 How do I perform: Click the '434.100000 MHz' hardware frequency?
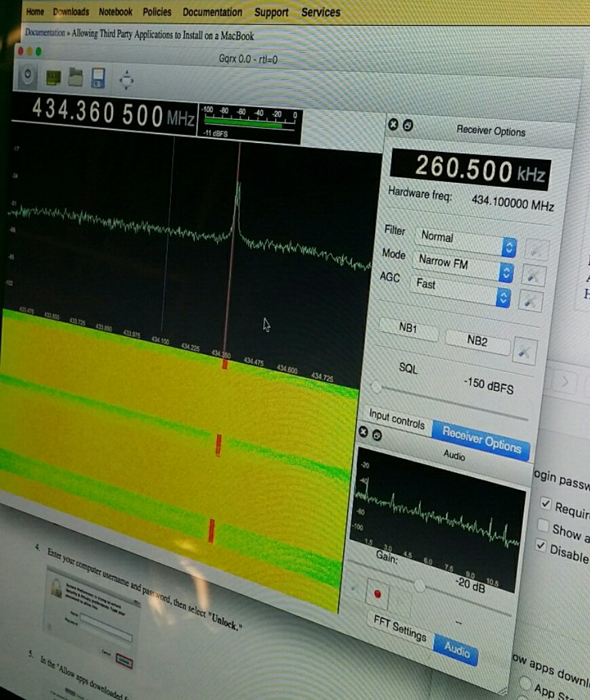coord(513,202)
